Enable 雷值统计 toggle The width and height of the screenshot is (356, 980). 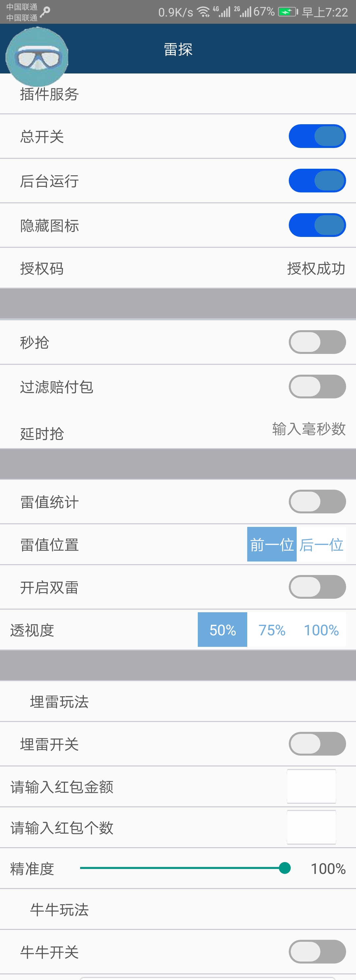[x=317, y=502]
